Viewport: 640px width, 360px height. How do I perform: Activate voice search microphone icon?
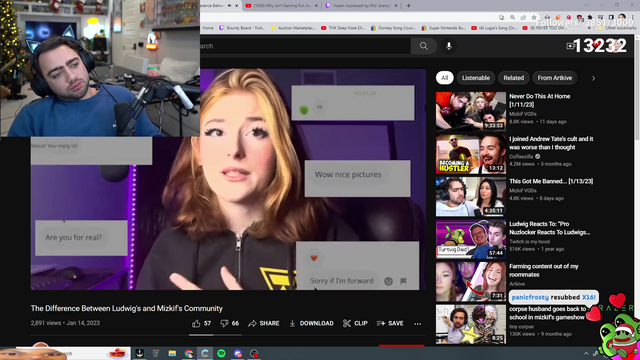(x=449, y=46)
